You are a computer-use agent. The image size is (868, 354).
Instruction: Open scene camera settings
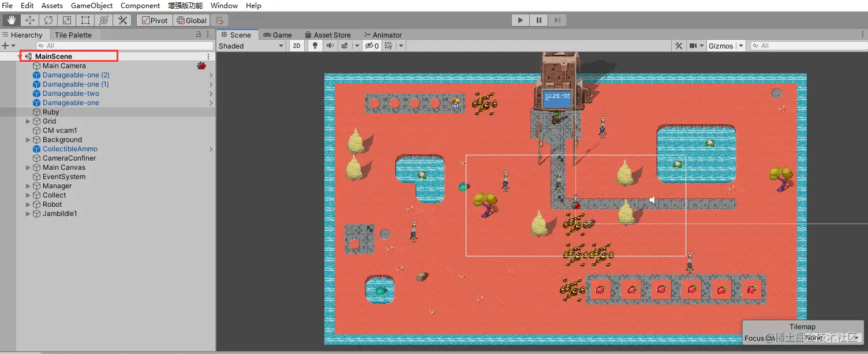tap(697, 46)
